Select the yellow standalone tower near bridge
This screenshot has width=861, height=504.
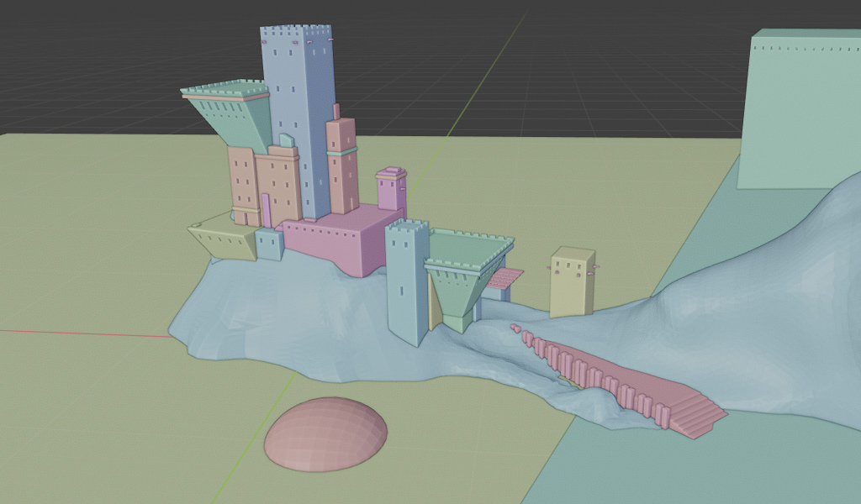point(573,282)
